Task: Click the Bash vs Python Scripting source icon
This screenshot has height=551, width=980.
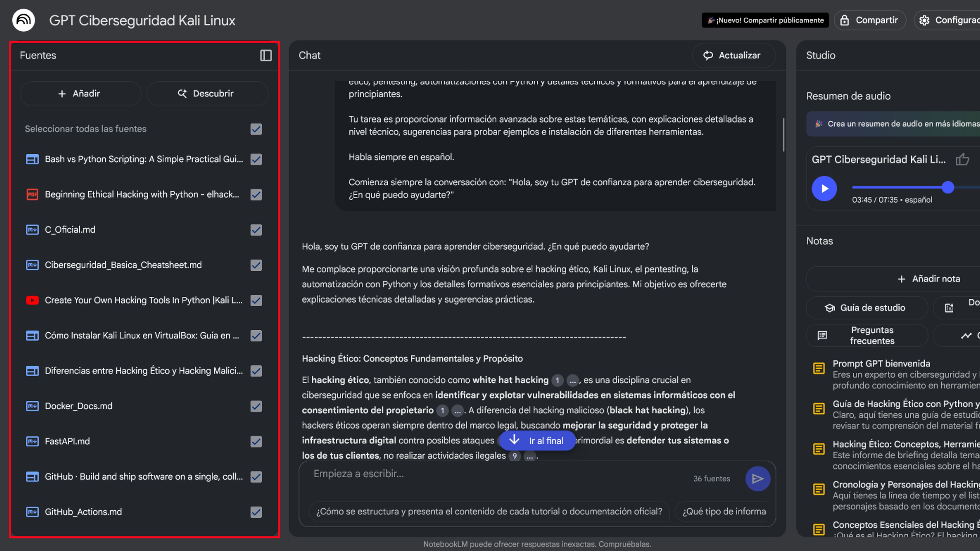Action: click(x=32, y=159)
